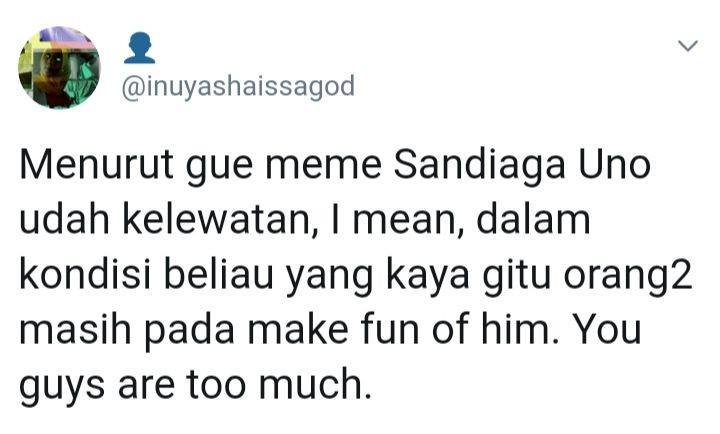Select the word "Menurut" in tweet text
This screenshot has width=720, height=434.
[96, 165]
